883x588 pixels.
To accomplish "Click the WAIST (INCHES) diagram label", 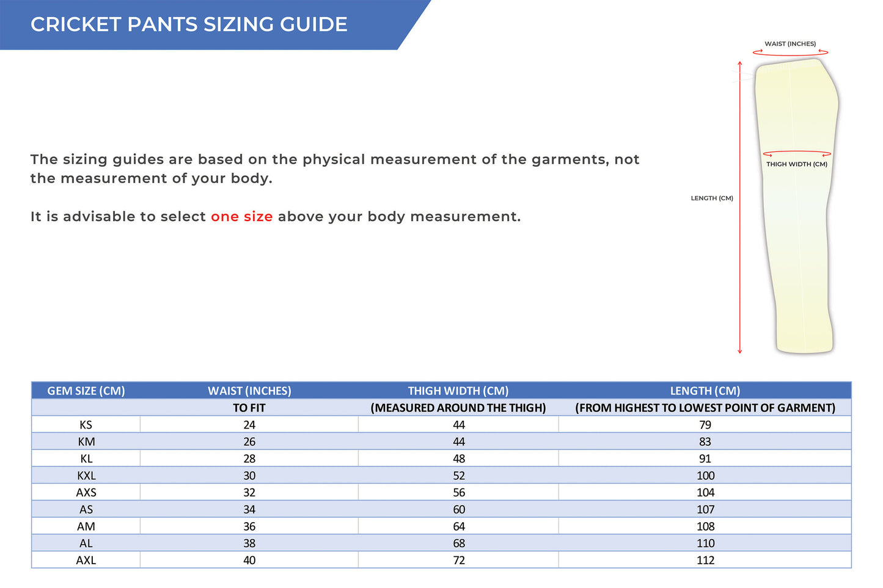I will point(790,44).
